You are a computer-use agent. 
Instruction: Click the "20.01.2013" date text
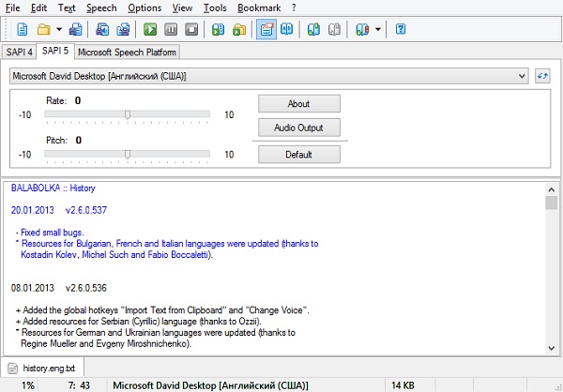tap(32, 210)
